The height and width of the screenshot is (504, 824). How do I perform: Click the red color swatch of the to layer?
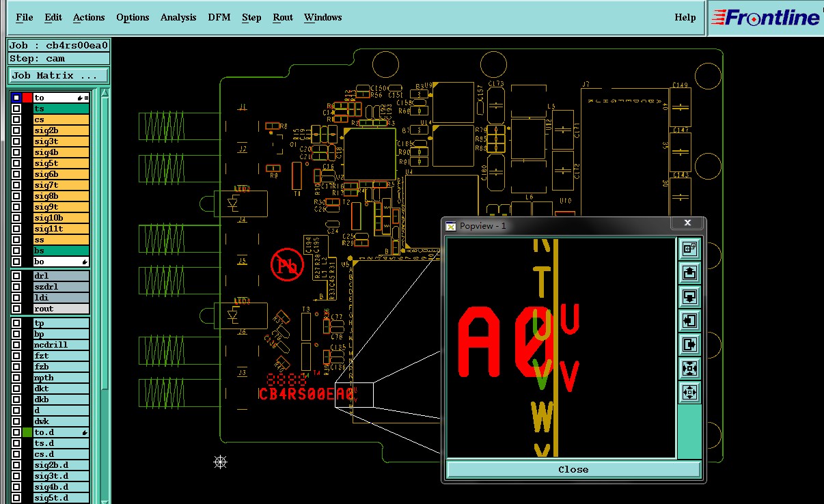tap(27, 98)
